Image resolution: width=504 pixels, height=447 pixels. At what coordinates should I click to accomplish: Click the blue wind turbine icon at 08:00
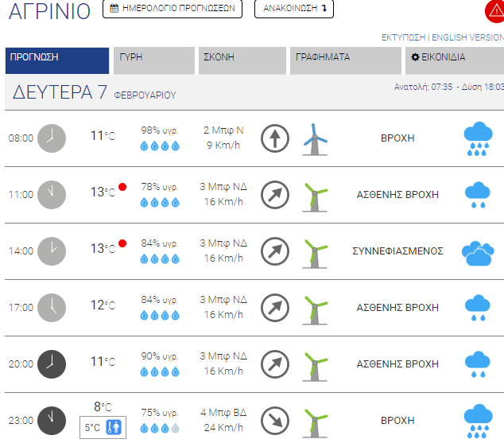click(x=315, y=139)
